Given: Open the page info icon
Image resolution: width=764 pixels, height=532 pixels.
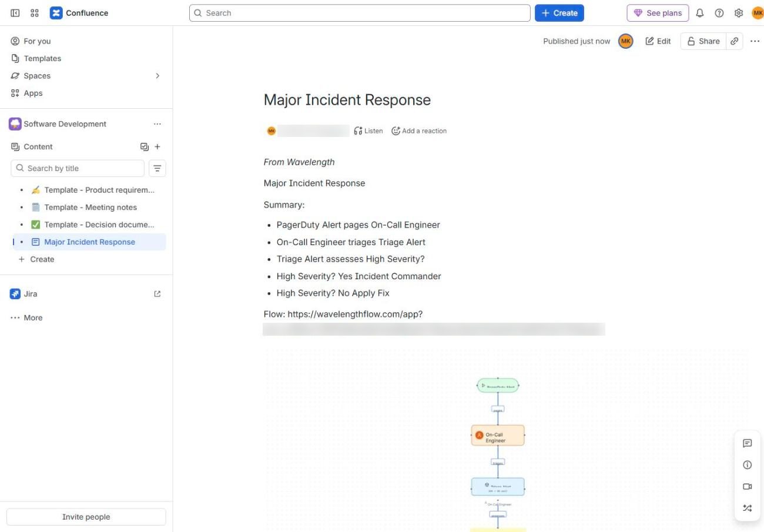Looking at the screenshot, I should 747,465.
